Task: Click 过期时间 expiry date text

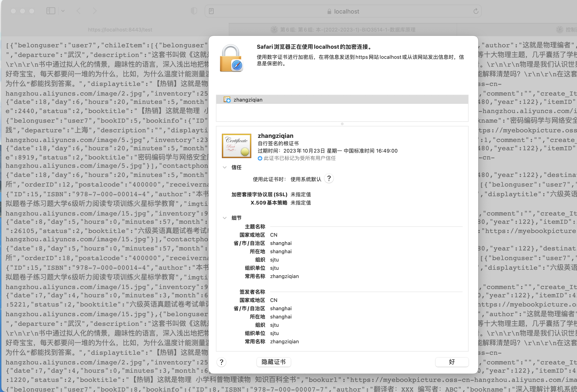Action: tap(328, 151)
